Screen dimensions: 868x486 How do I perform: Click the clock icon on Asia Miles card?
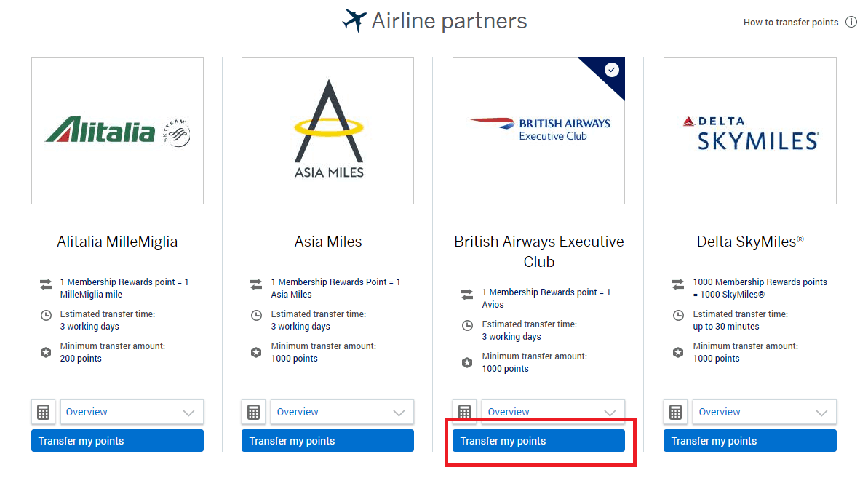(x=256, y=315)
